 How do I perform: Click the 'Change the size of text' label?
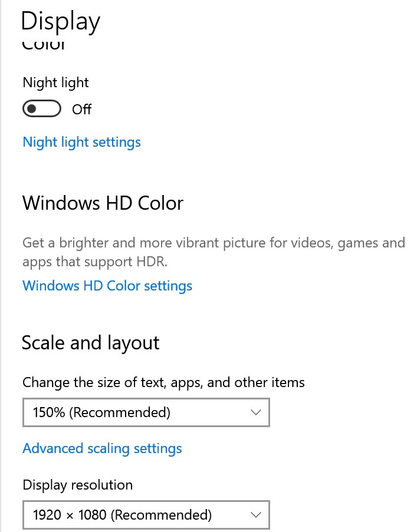click(163, 383)
